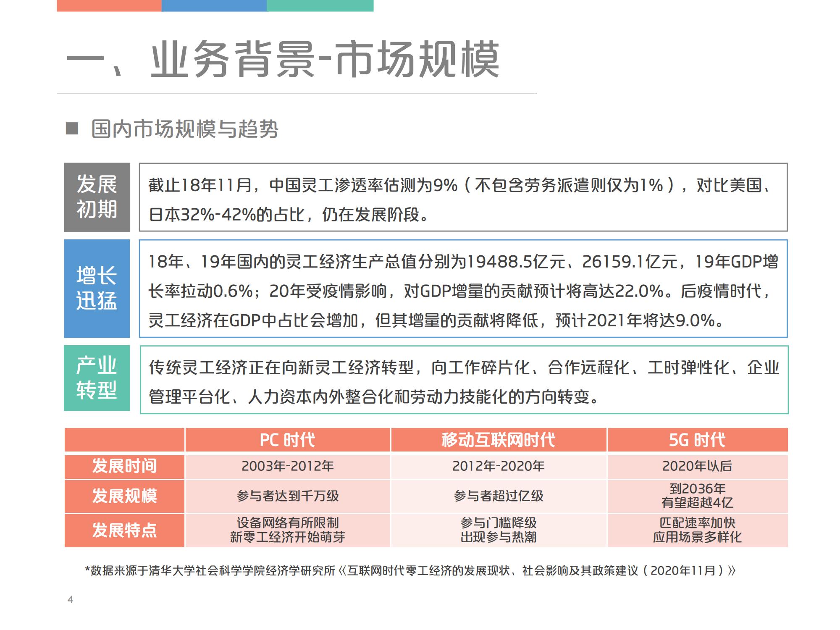Click the green 产业转型 label box
The image size is (840, 630).
[97, 378]
